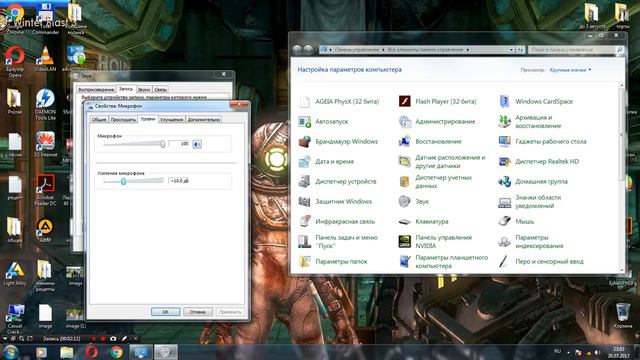Switch to the Дополнительно tab

(x=204, y=119)
